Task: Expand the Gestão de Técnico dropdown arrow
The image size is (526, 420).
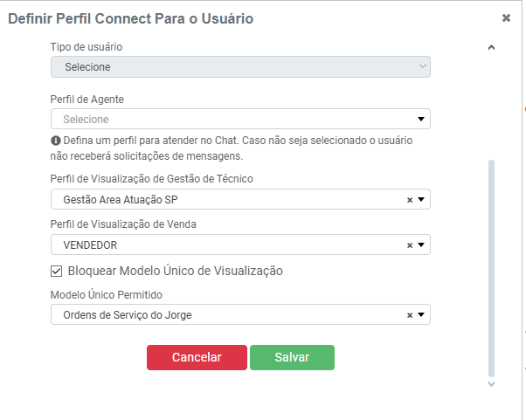Action: [420, 200]
